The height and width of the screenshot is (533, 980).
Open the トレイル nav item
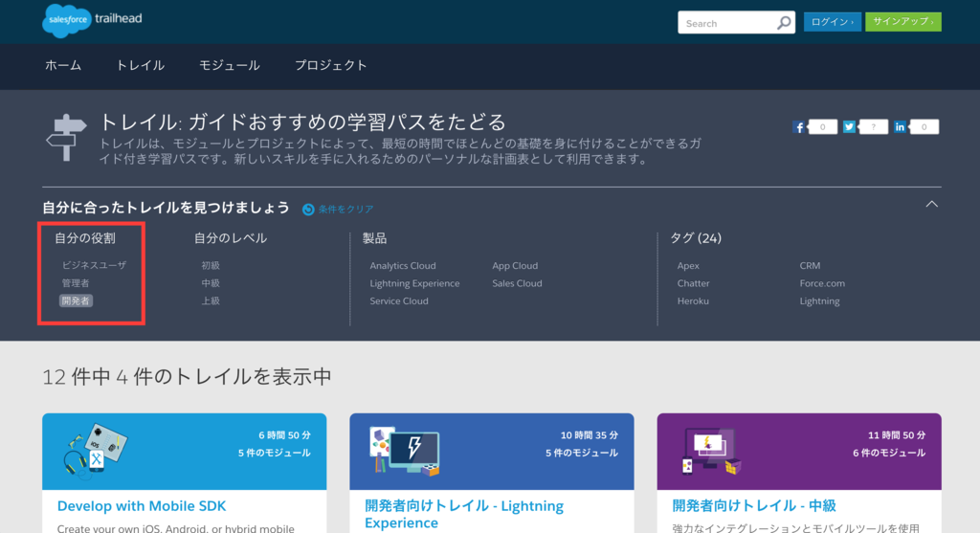coord(141,65)
